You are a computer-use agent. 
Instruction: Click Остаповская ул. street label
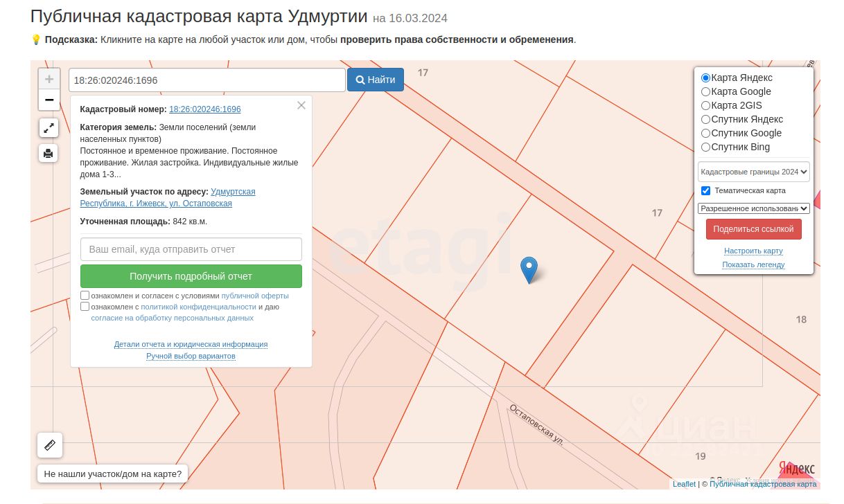pos(536,424)
